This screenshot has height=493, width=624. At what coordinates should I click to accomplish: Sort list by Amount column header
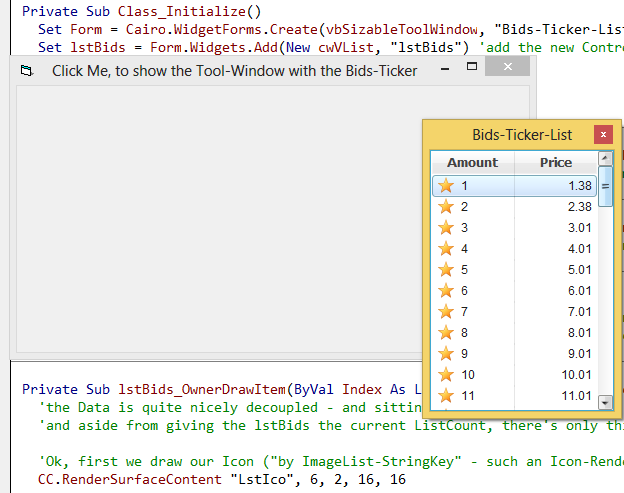tap(472, 163)
